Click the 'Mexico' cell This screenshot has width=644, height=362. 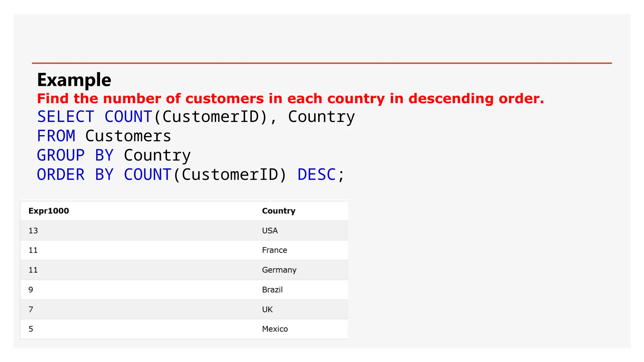pos(275,329)
